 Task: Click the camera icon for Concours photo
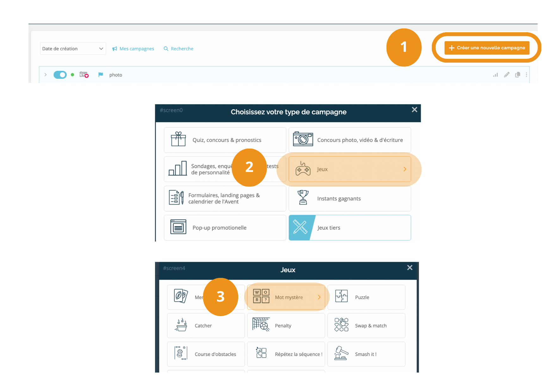pos(303,139)
